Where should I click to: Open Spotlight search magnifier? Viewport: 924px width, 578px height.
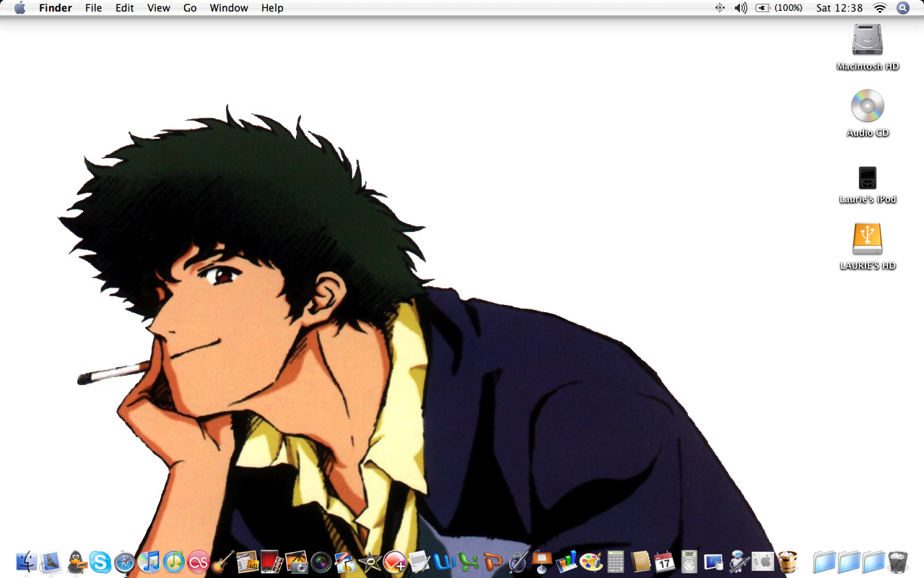point(903,8)
